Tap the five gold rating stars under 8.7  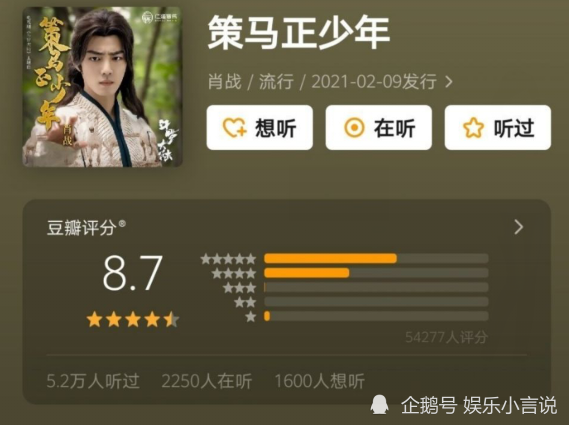point(133,320)
